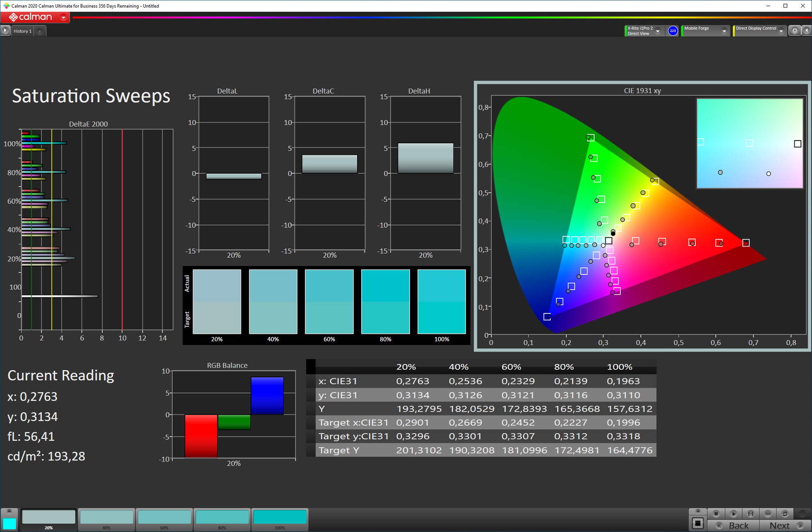Click the green bar in RGB Balance chart
The width and height of the screenshot is (812, 532).
(x=234, y=422)
